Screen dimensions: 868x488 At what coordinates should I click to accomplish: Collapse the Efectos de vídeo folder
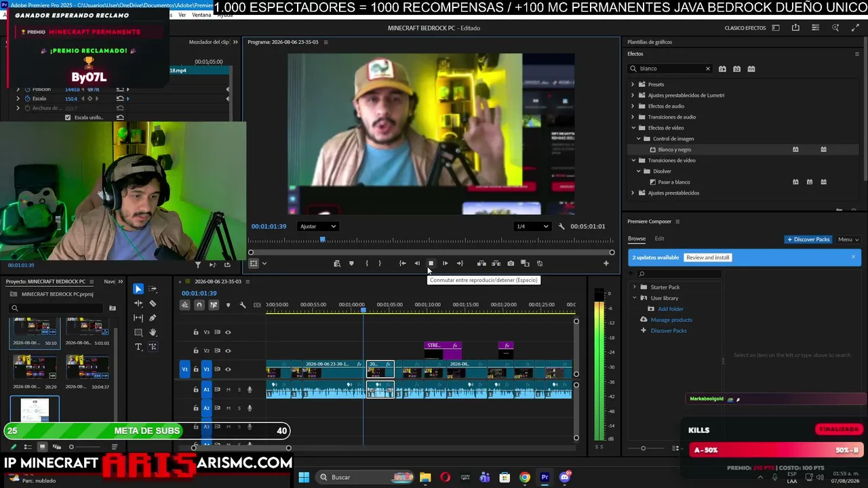tap(633, 128)
